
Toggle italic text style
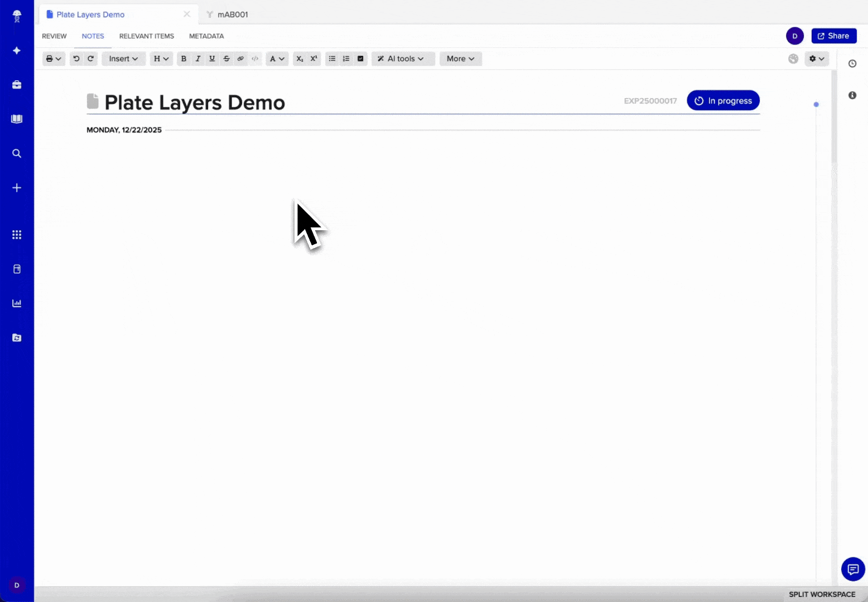click(x=197, y=59)
